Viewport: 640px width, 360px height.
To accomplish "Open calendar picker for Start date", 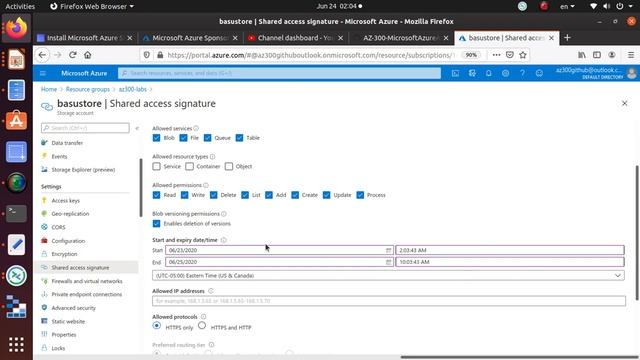I will coord(388,250).
